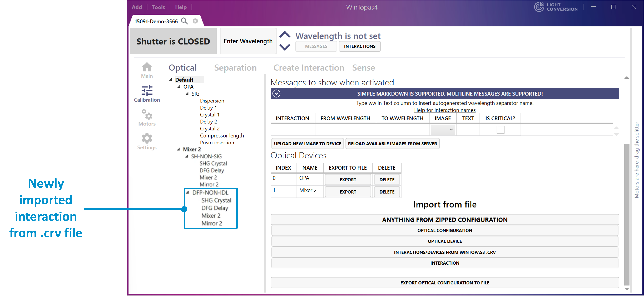Open the Add menu
644x296 pixels.
point(137,7)
